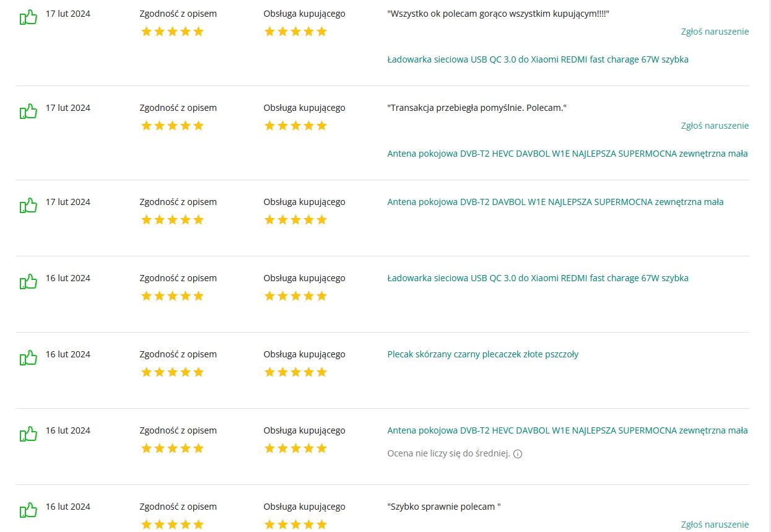Click the "Ocena nie liczy się do średniej" note
Viewport: 771px width, 532px height.
click(448, 454)
